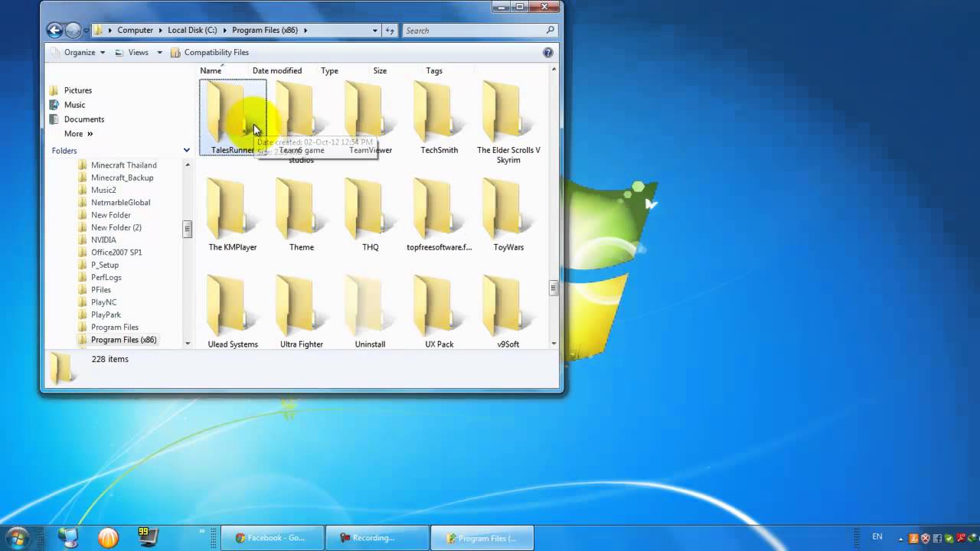
Task: Select New Folder (2) in folder tree
Action: [116, 227]
